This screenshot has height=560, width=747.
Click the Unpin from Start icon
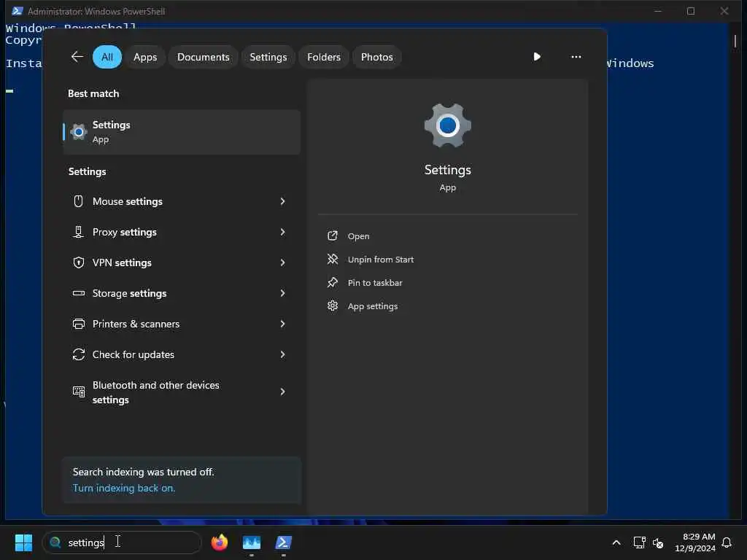pyautogui.click(x=333, y=259)
